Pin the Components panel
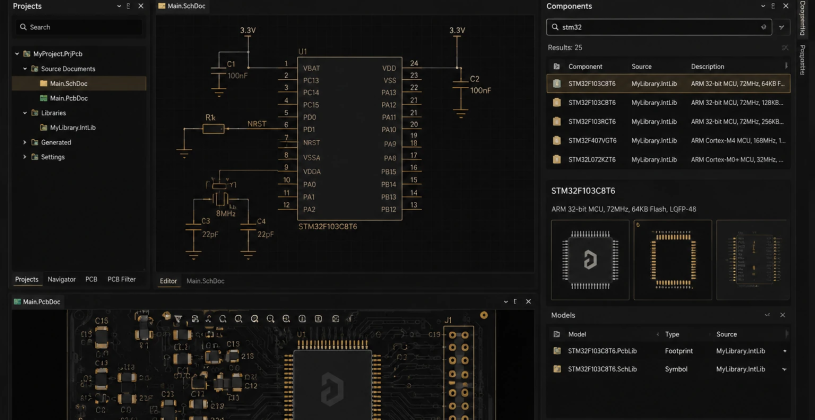The height and width of the screenshot is (420, 815). [x=773, y=6]
